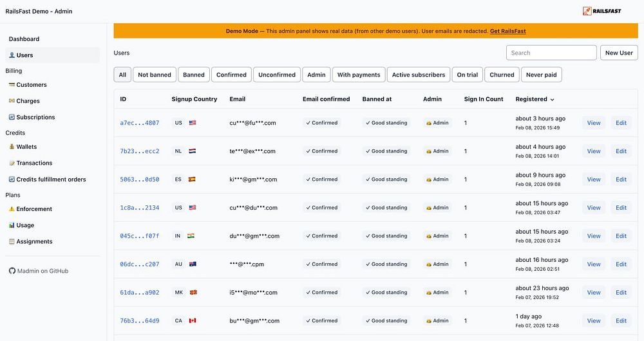Screen dimensions: 644x341
Task: Sort by the Registered column arrow
Action: (x=552, y=100)
